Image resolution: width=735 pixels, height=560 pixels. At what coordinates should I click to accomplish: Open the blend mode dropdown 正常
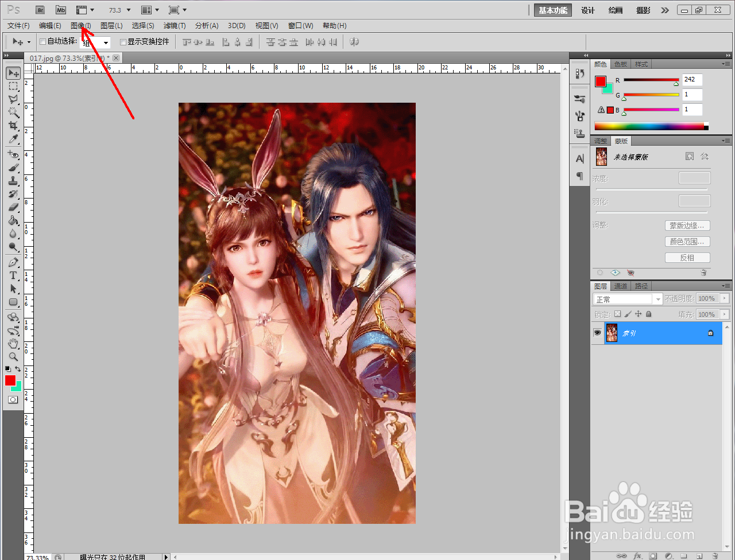pos(628,299)
